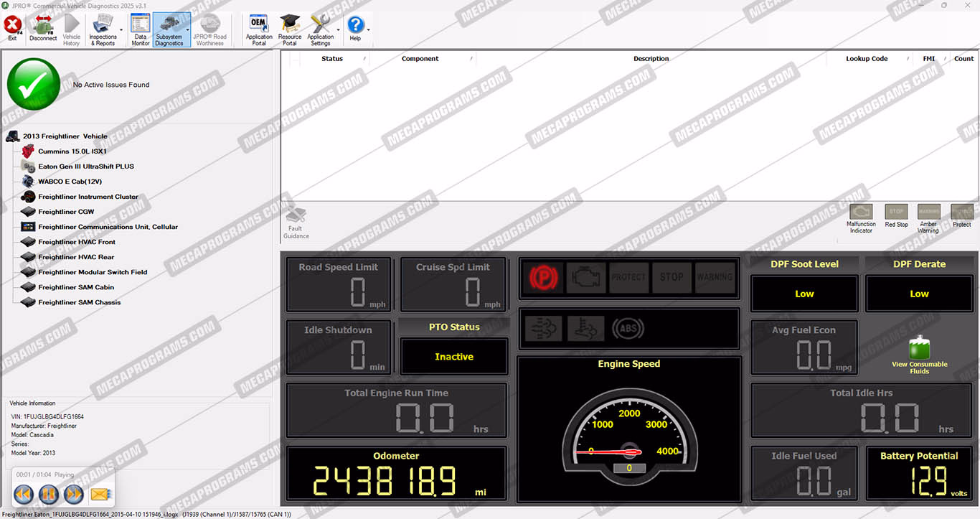This screenshot has width=980, height=519.
Task: Click the VIN text in Vehicle Information
Action: tap(47, 416)
